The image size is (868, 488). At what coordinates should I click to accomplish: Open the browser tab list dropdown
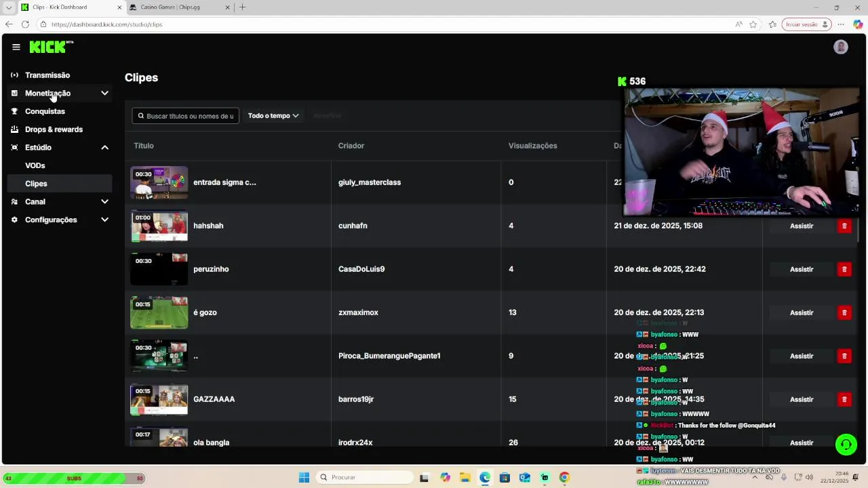[x=8, y=7]
